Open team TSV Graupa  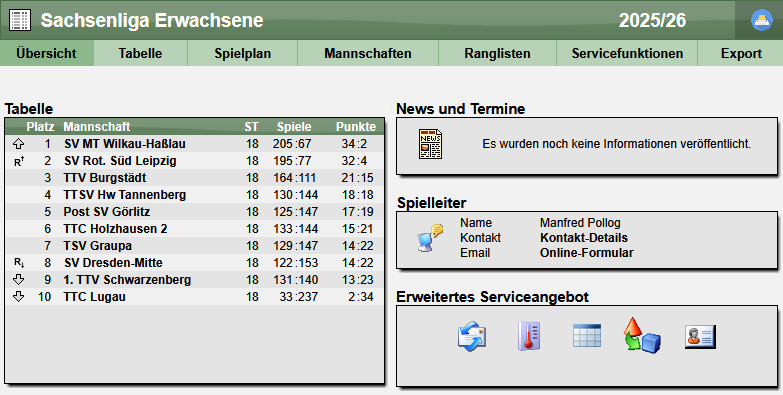97,246
